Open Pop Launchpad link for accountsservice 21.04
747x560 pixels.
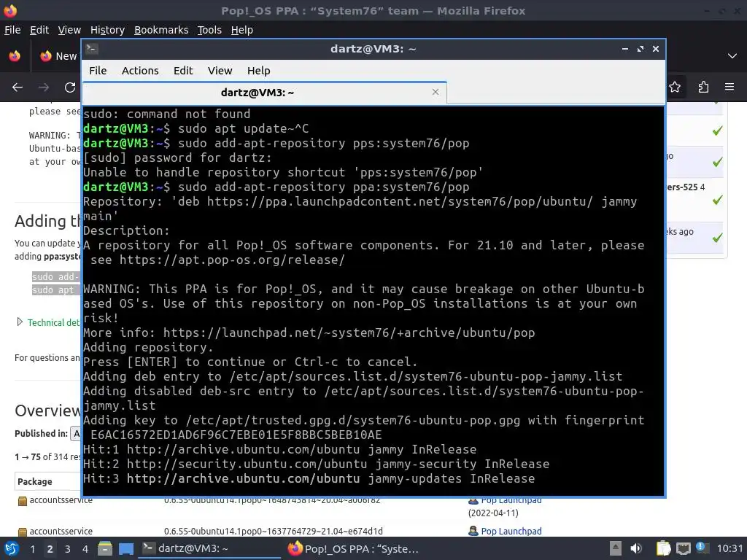click(511, 531)
